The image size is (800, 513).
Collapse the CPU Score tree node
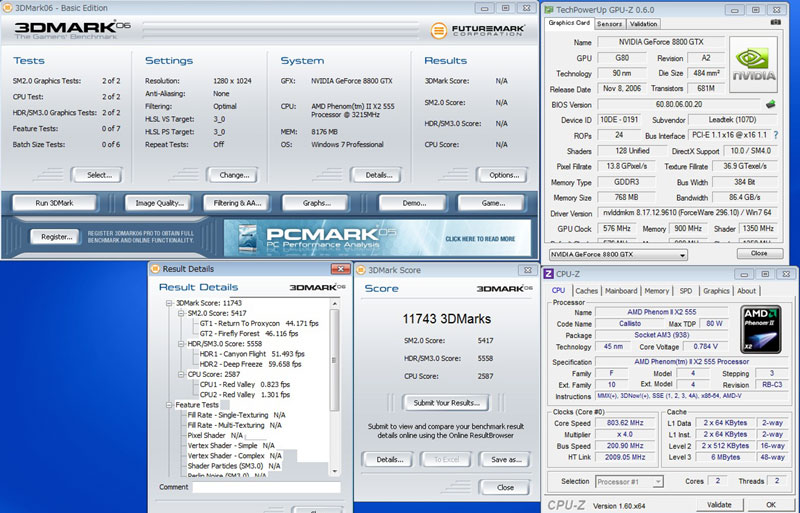point(181,375)
